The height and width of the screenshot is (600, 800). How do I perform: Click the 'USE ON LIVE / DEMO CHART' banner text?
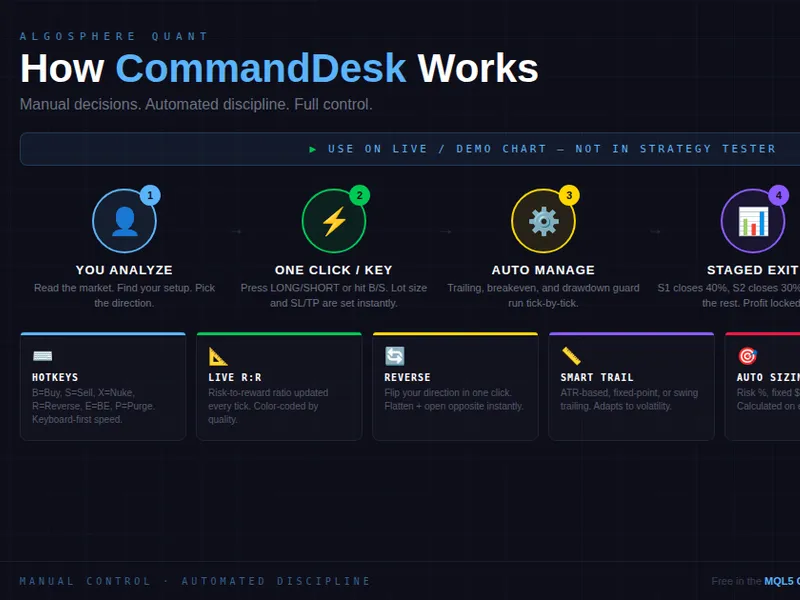tap(437, 149)
